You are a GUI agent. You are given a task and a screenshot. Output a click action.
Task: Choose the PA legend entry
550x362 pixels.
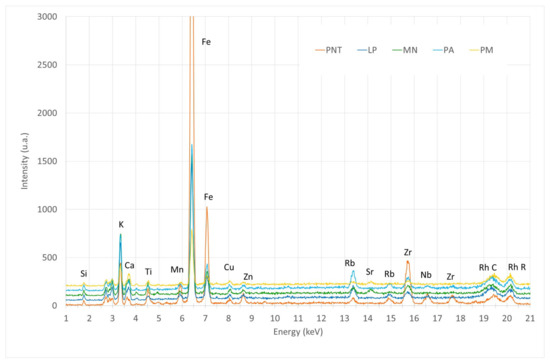pyautogui.click(x=444, y=50)
